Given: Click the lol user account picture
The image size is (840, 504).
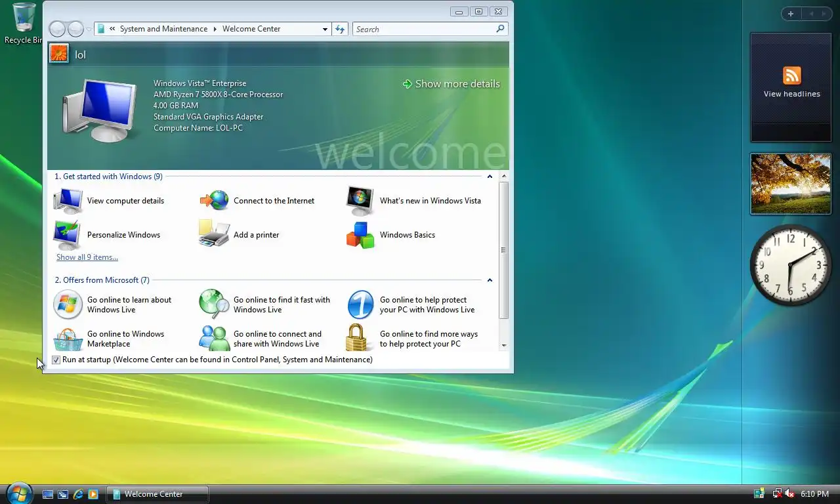Looking at the screenshot, I should 59,54.
